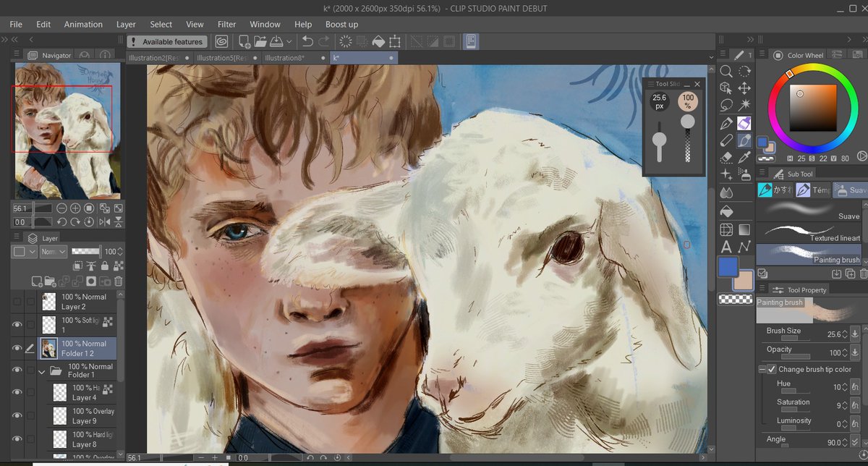Open the save options dropdown arrow
The height and width of the screenshot is (466, 868).
[x=289, y=41]
